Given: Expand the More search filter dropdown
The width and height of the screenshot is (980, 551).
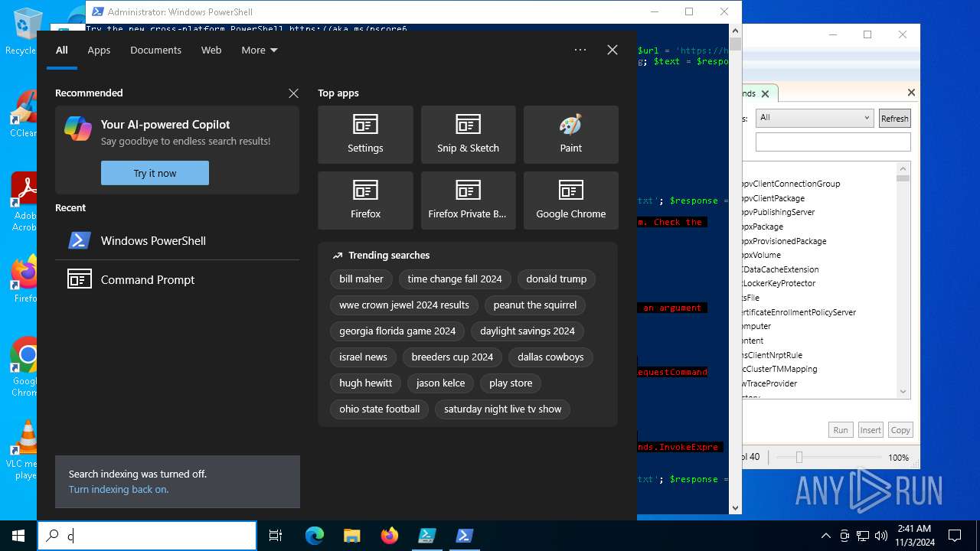Looking at the screenshot, I should (260, 50).
